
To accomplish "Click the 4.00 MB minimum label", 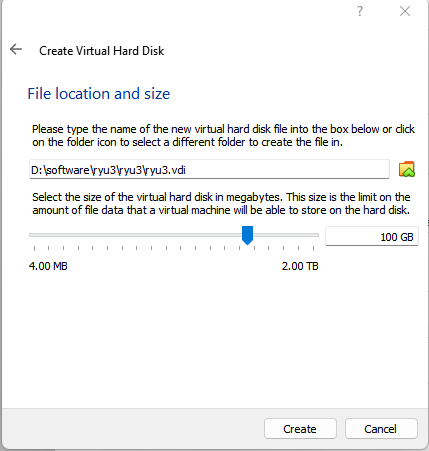I will click(48, 266).
